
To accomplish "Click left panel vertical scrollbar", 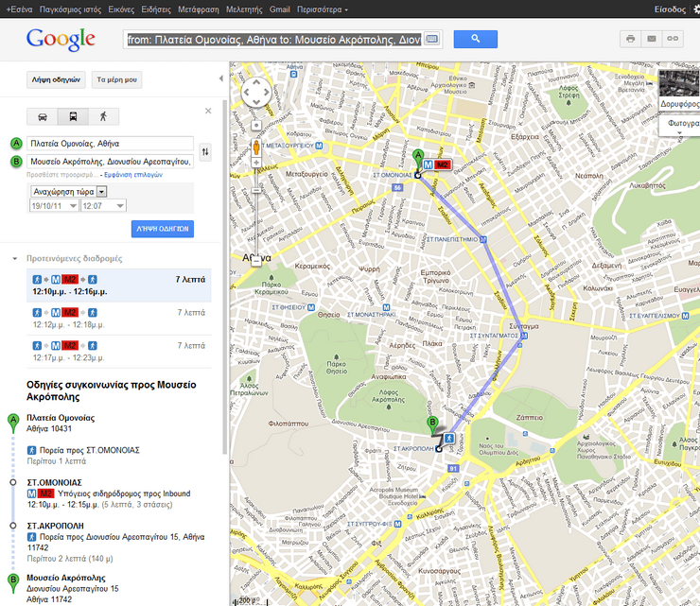I will click(x=225, y=277).
